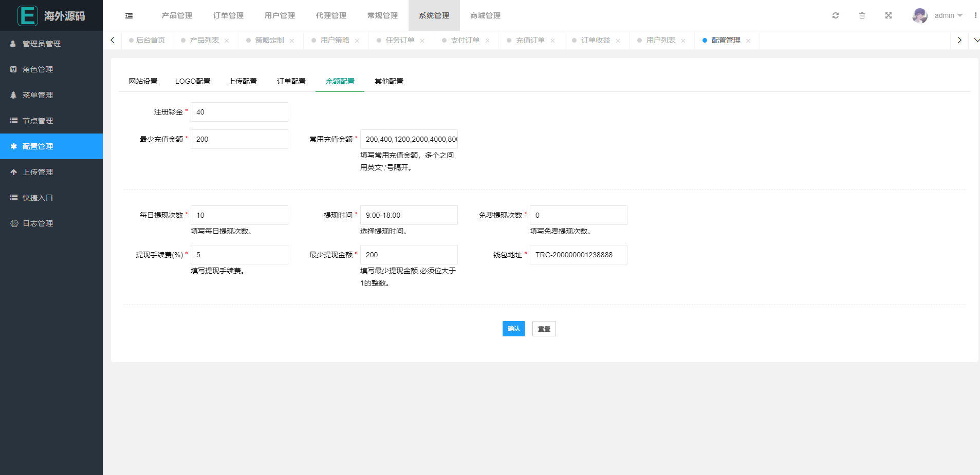This screenshot has height=475, width=980.
Task: Click the refresh icon in the top bar
Action: coord(835,15)
